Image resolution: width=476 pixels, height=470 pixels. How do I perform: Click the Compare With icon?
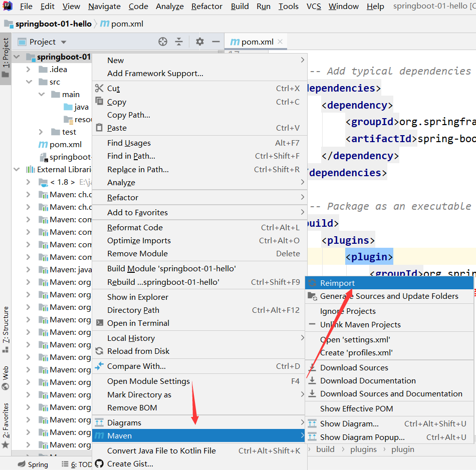(x=99, y=366)
